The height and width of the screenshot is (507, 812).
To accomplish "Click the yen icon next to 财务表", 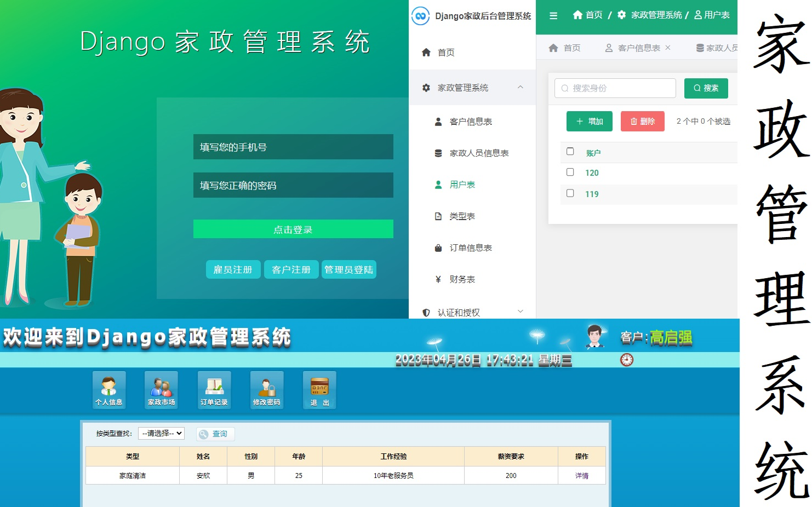I will [438, 279].
